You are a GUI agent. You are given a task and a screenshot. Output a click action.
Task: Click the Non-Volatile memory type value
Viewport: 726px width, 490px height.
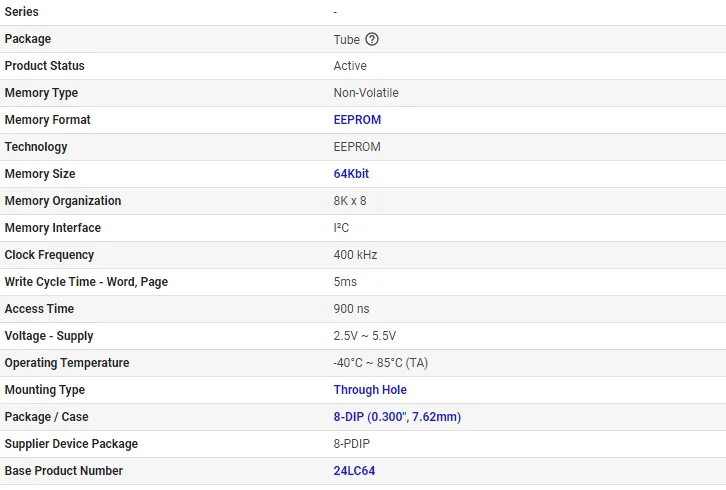(366, 93)
